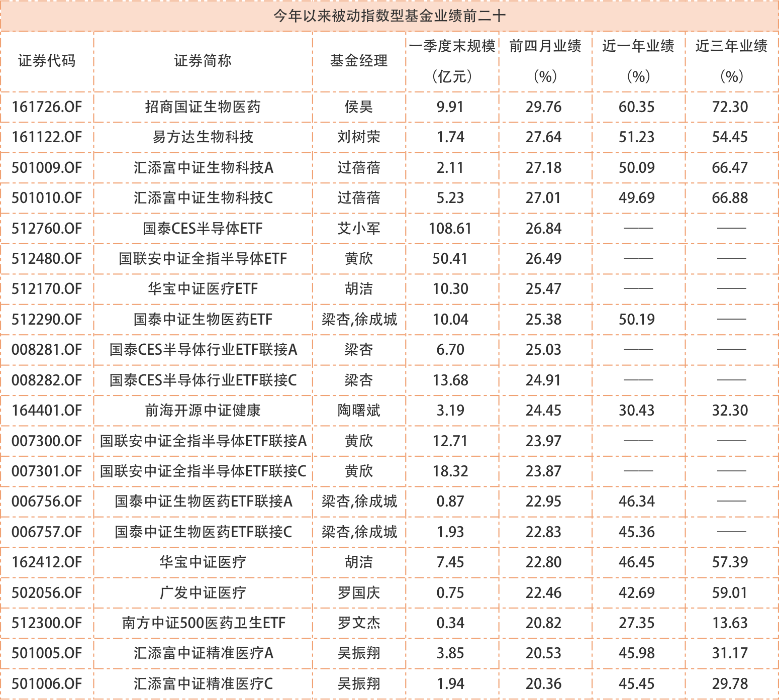Click fund name 国联安中证全指半导体ETF
The image size is (779, 700).
coord(203,259)
